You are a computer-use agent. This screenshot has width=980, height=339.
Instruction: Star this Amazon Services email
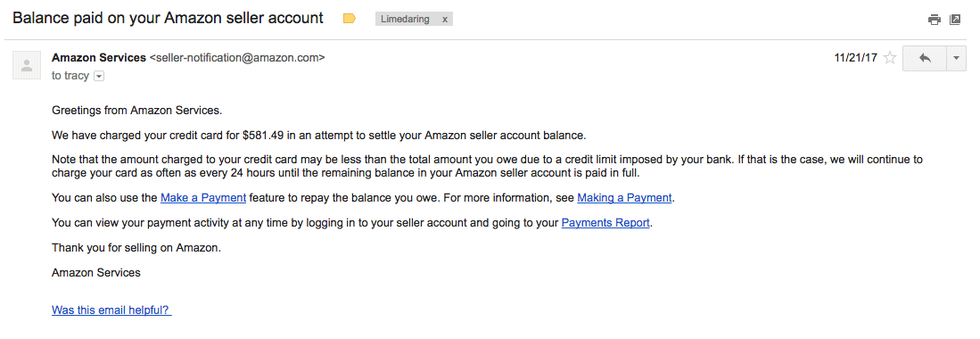pos(890,58)
